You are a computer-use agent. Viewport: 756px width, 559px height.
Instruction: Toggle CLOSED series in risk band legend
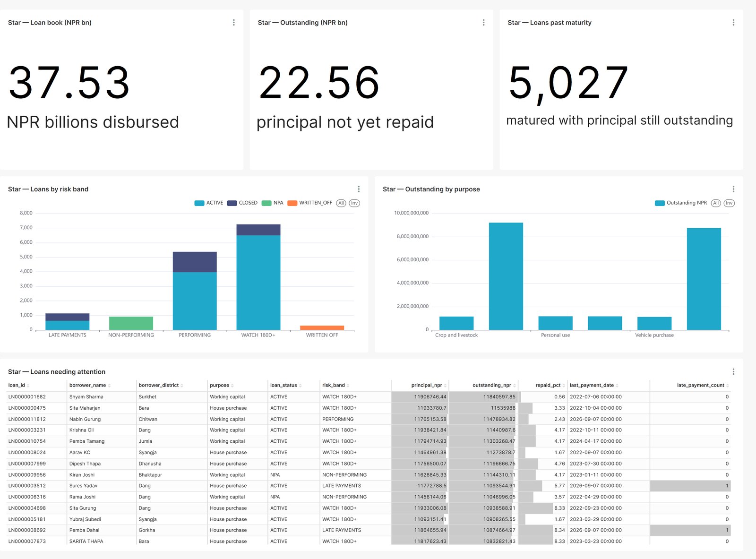point(242,203)
